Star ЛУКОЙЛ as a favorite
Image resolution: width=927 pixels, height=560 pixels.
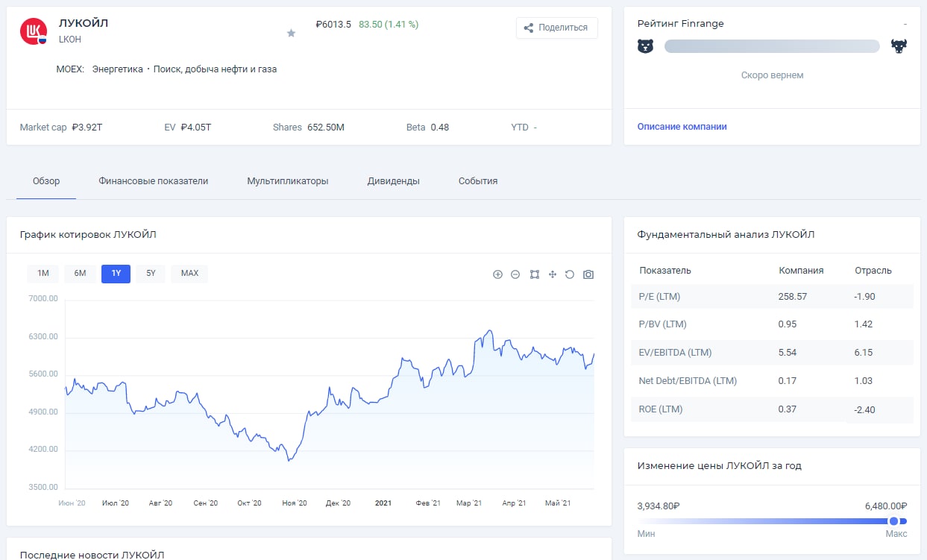click(291, 33)
